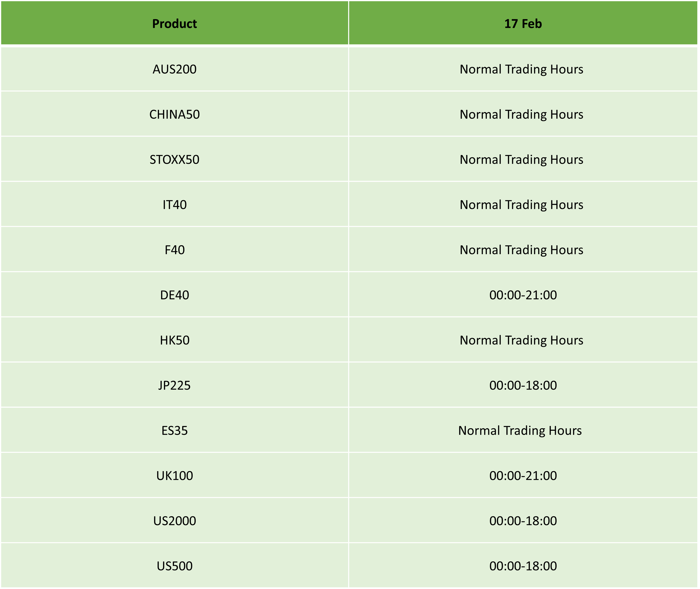Select the CHINA50 product cell
Image resolution: width=700 pixels, height=589 pixels.
click(x=175, y=114)
